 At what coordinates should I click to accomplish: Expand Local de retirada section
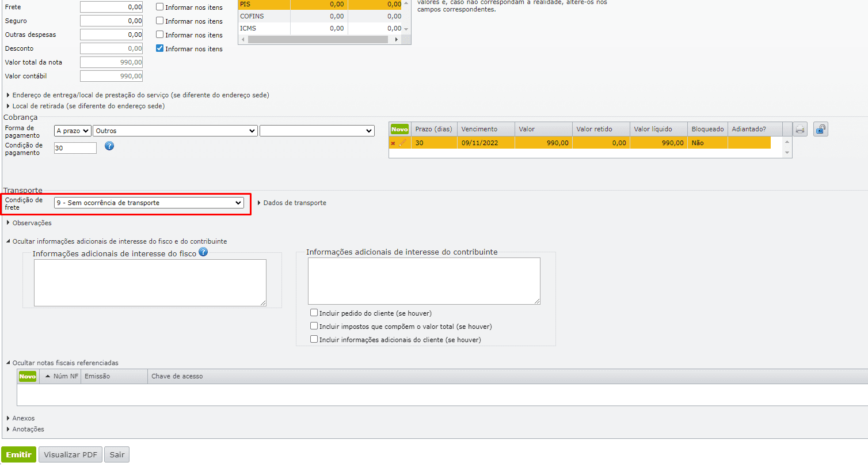[85, 106]
